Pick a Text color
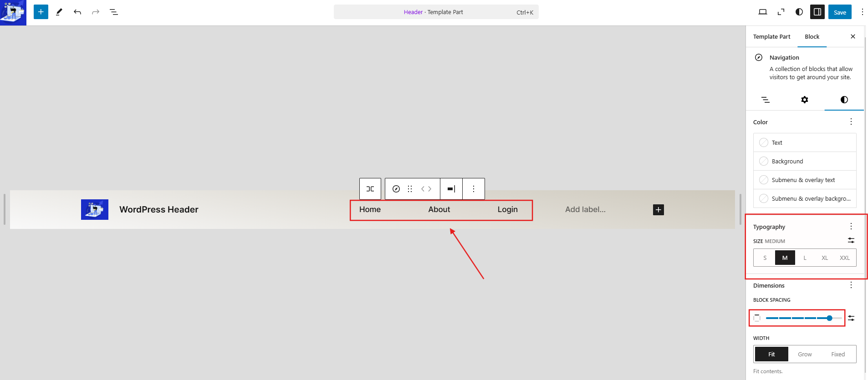Screen dimensions: 868x380 click(805, 143)
